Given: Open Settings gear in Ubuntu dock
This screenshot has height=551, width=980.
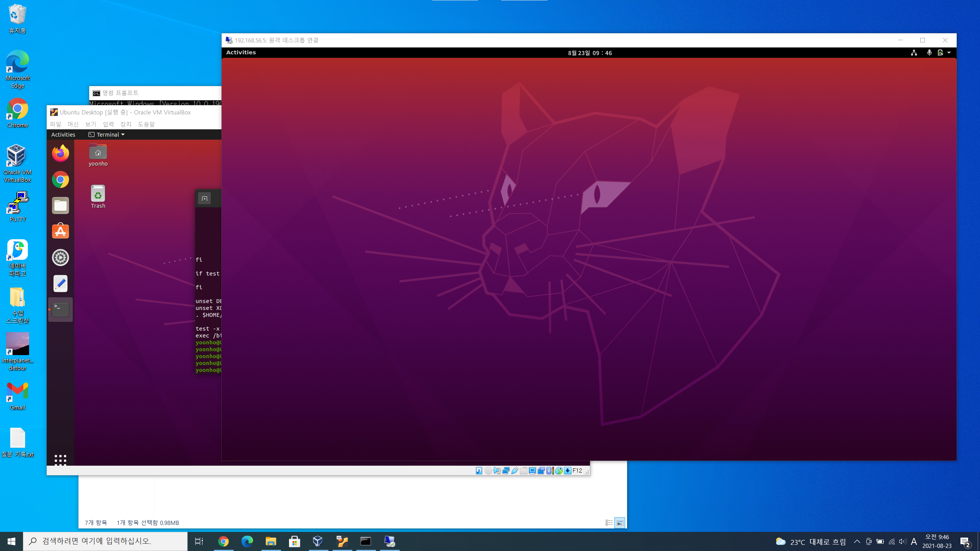Looking at the screenshot, I should pos(60,258).
